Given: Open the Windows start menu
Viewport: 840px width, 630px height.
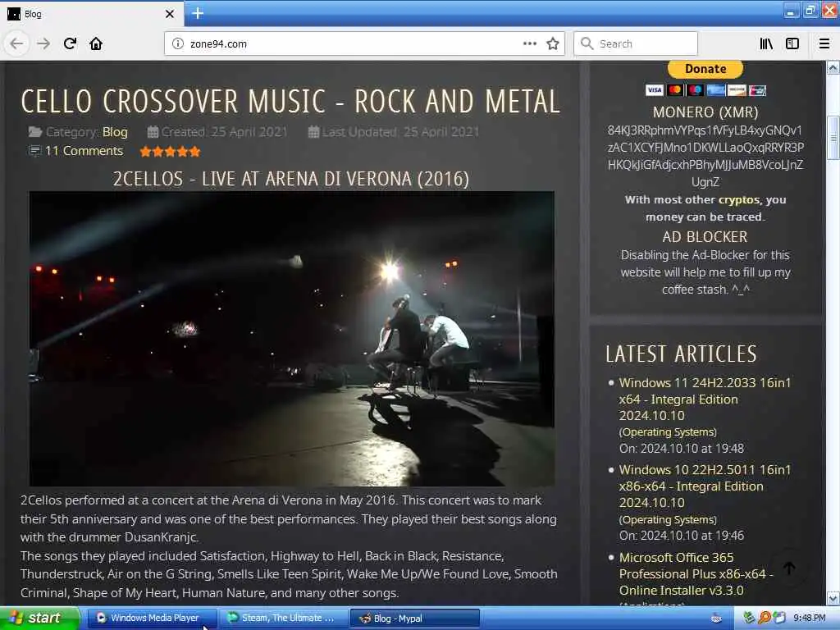Looking at the screenshot, I should pyautogui.click(x=40, y=619).
